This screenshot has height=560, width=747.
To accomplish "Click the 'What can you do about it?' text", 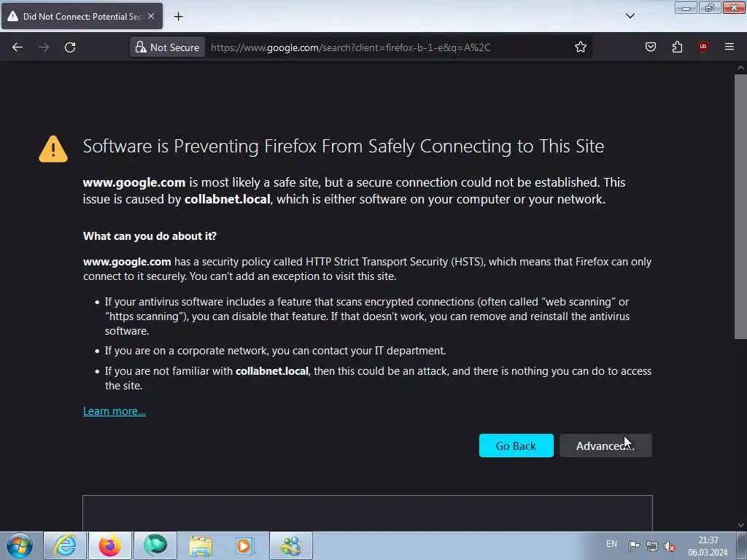I will pos(150,236).
